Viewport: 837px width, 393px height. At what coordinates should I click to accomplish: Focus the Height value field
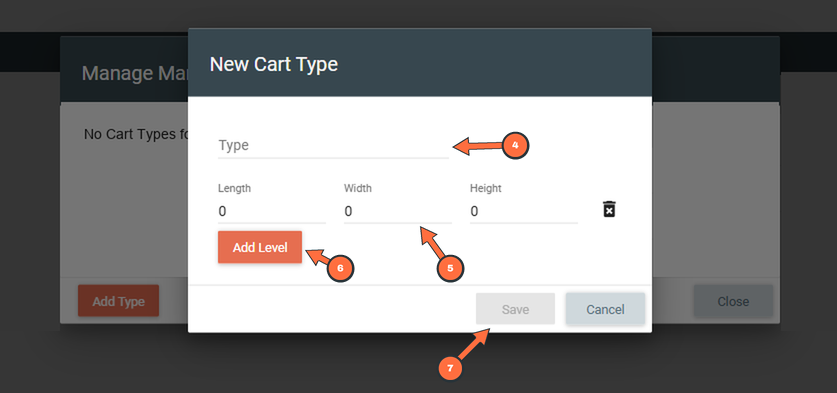click(524, 211)
